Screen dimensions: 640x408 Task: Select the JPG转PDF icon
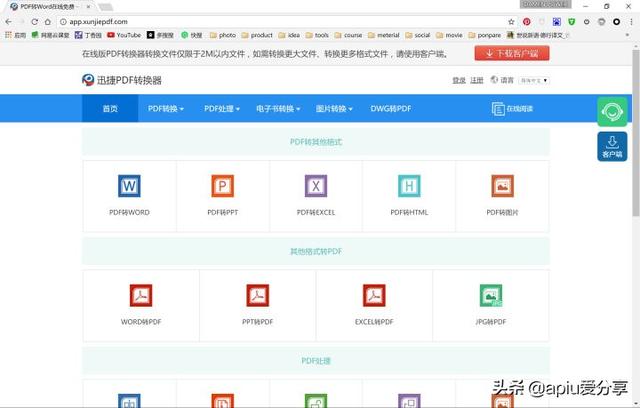(x=491, y=295)
